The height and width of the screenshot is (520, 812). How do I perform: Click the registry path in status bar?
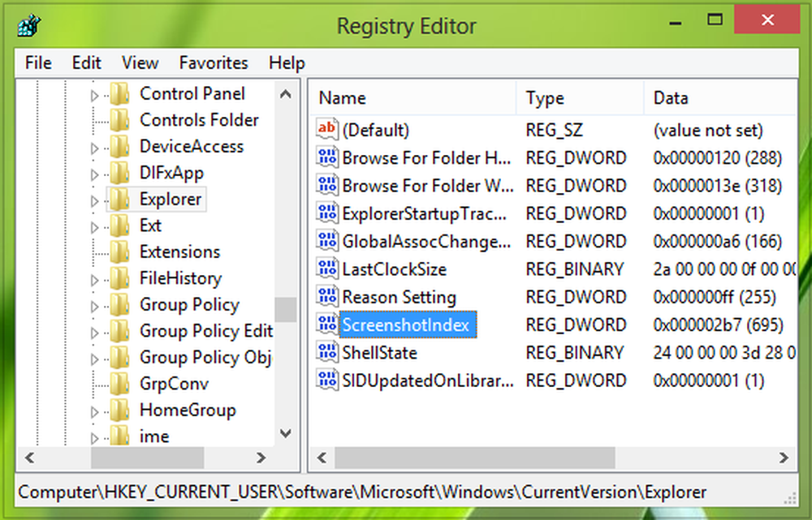[362, 492]
